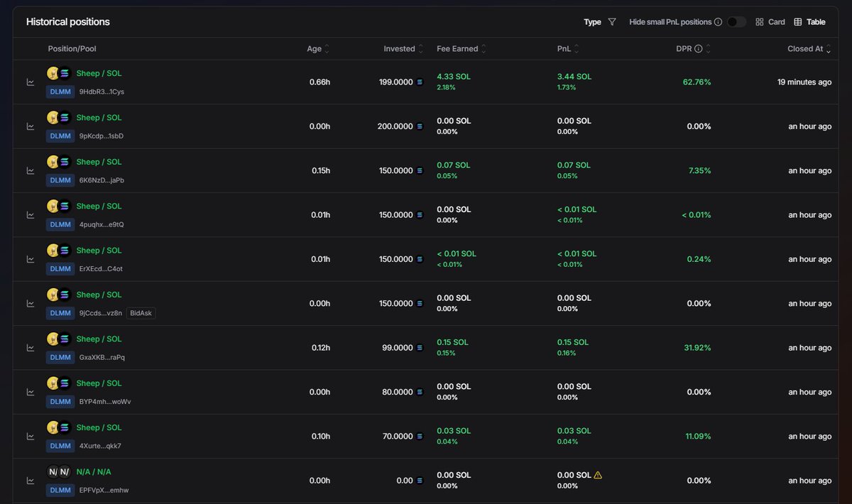Sort table by Closed At column
This screenshot has width=852, height=504.
tap(809, 49)
